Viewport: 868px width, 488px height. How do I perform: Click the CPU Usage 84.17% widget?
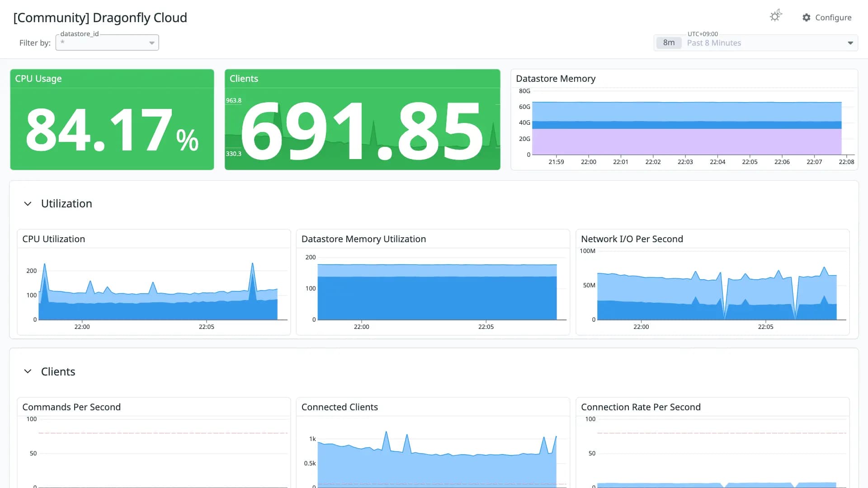click(112, 120)
